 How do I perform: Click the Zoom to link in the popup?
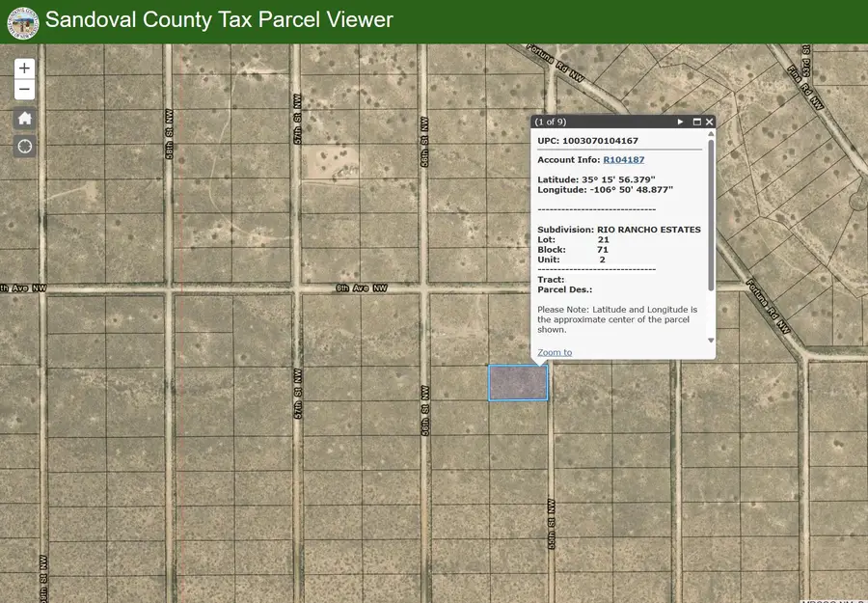[x=554, y=352]
